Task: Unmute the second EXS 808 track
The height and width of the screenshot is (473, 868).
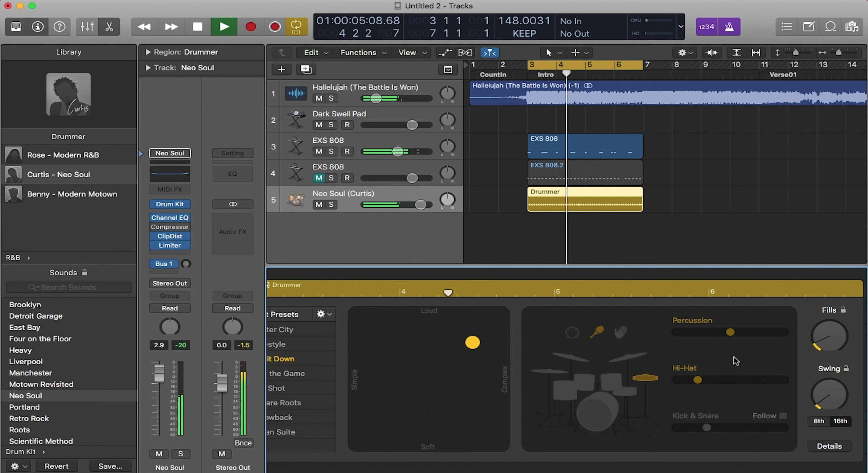Action: point(319,178)
